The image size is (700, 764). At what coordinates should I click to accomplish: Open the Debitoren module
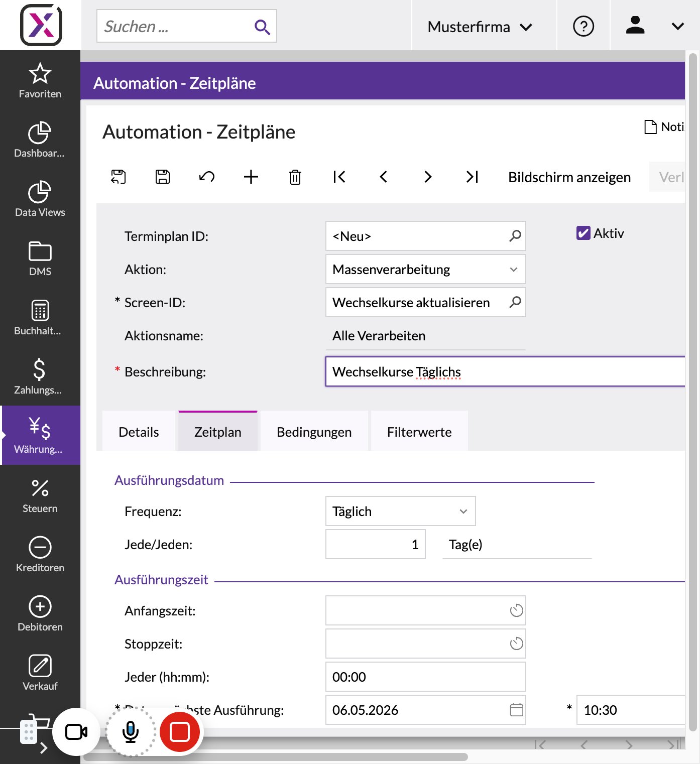click(x=40, y=613)
